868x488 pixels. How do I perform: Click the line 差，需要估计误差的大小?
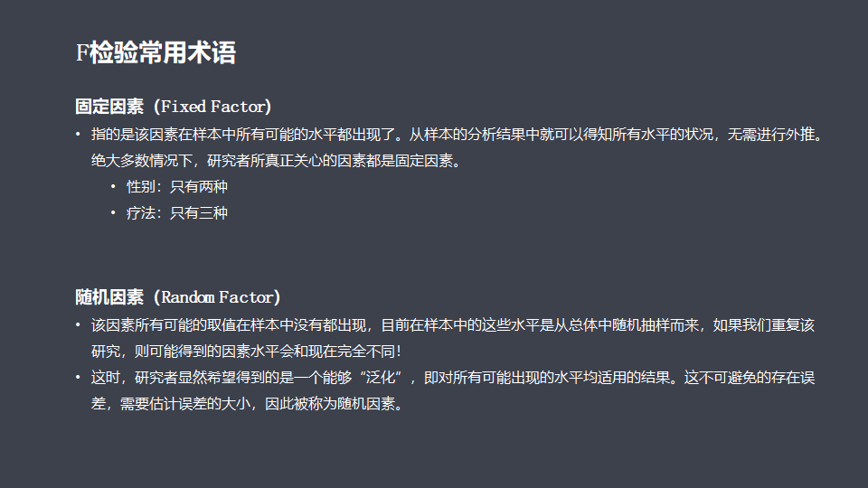[247, 404]
